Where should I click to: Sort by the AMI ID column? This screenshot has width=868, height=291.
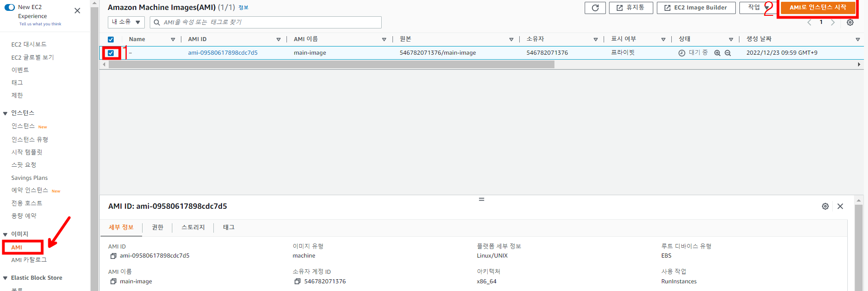pos(278,40)
